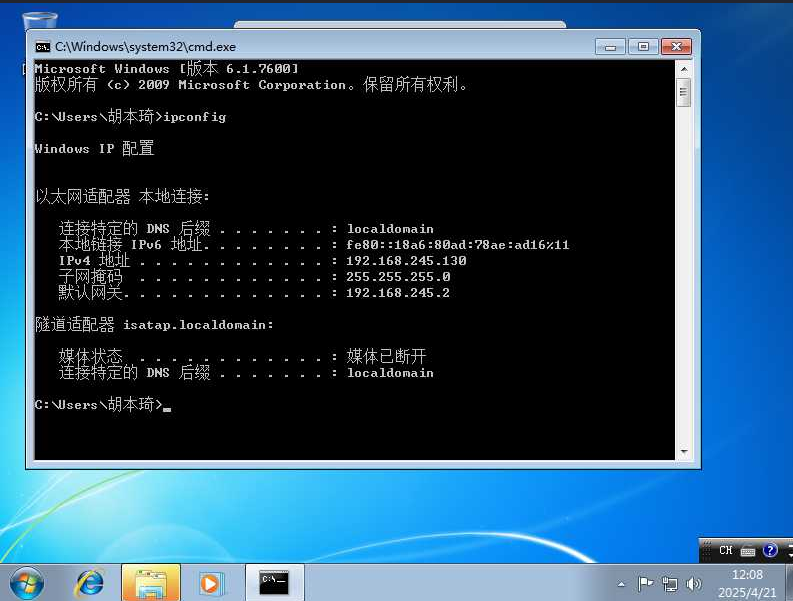Click the Microsoft Windows version 6.1.7600 line
This screenshot has height=601, width=793.
click(x=167, y=69)
